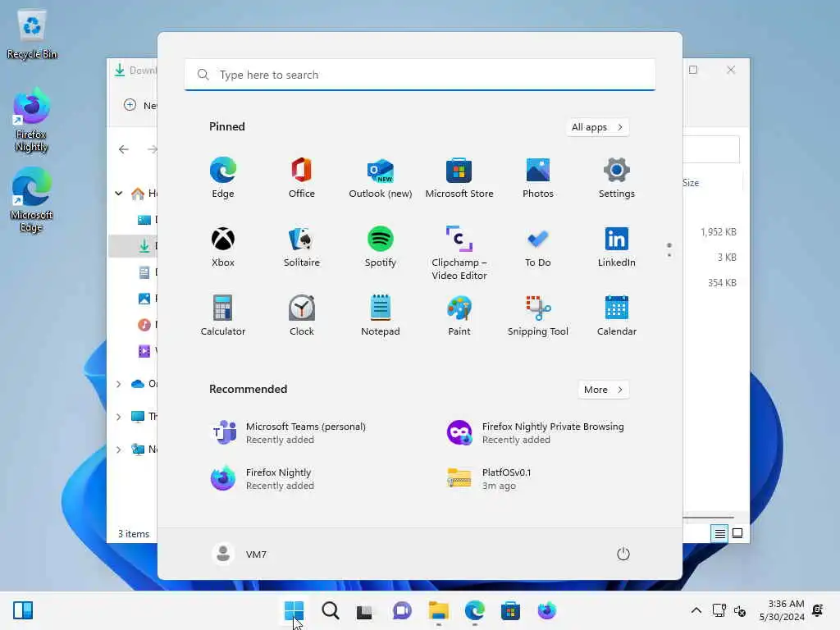Launch the Calendar app

[617, 316]
